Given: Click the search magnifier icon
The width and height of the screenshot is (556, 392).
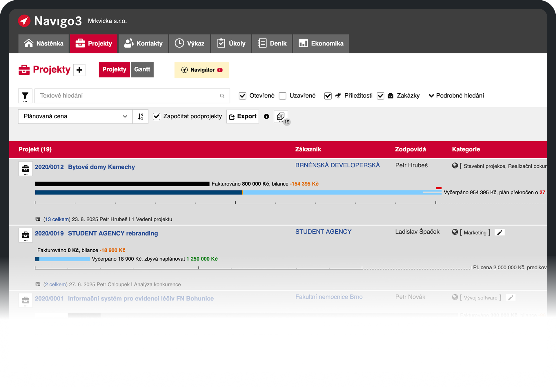Looking at the screenshot, I should tap(222, 96).
